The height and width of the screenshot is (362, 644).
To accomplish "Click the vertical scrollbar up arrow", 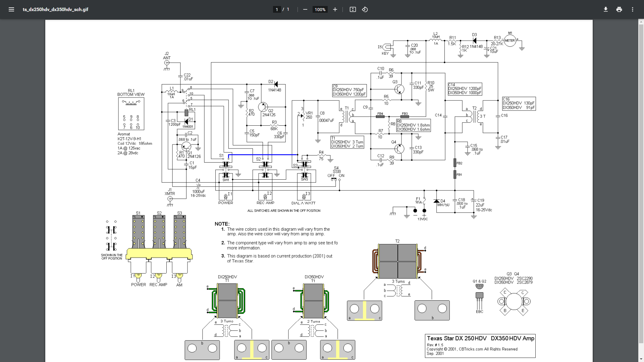I will click(641, 22).
